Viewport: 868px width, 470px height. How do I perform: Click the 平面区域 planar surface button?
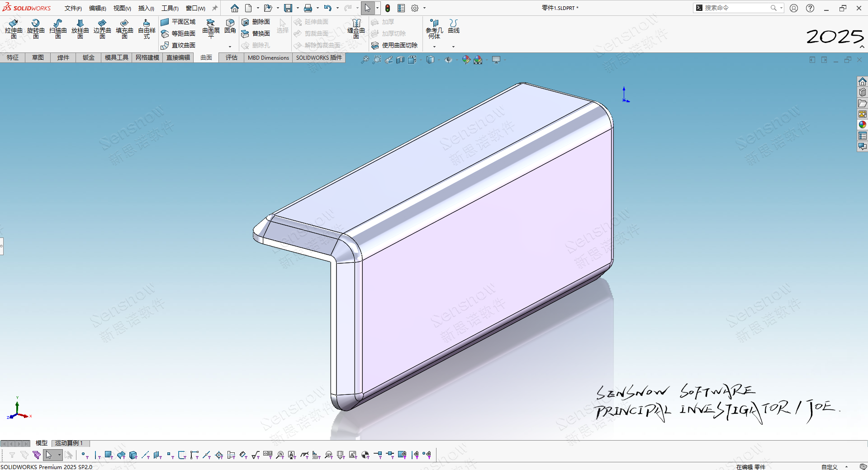[178, 22]
